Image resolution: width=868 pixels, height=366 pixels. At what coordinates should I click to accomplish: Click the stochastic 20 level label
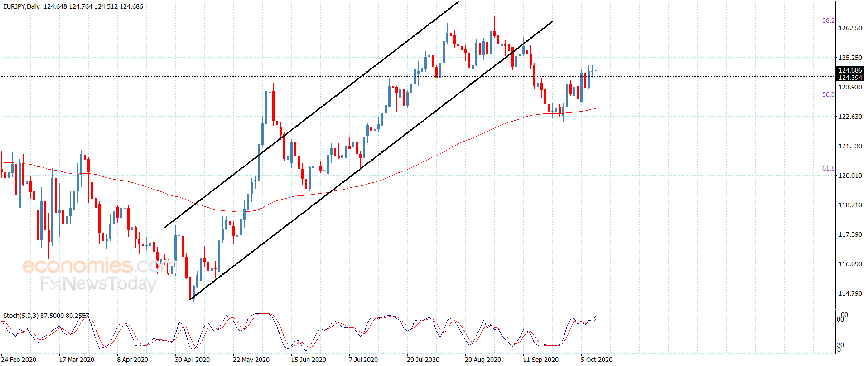840,345
